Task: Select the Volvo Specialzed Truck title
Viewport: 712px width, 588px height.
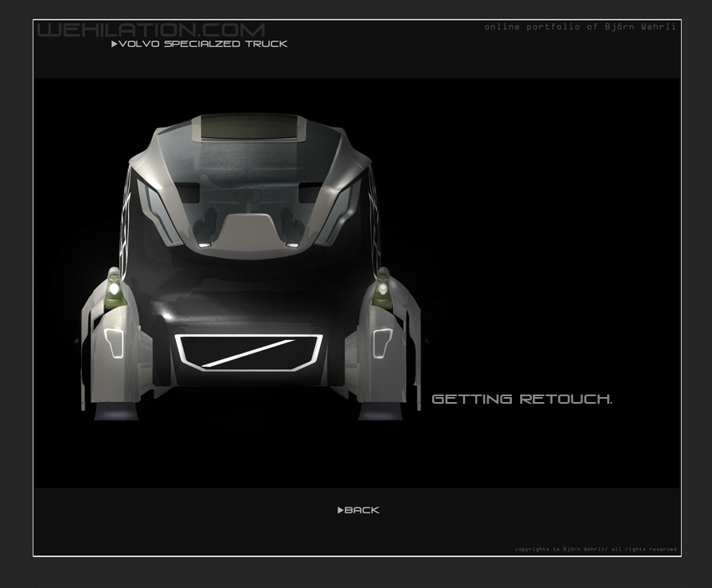Action: coord(204,44)
